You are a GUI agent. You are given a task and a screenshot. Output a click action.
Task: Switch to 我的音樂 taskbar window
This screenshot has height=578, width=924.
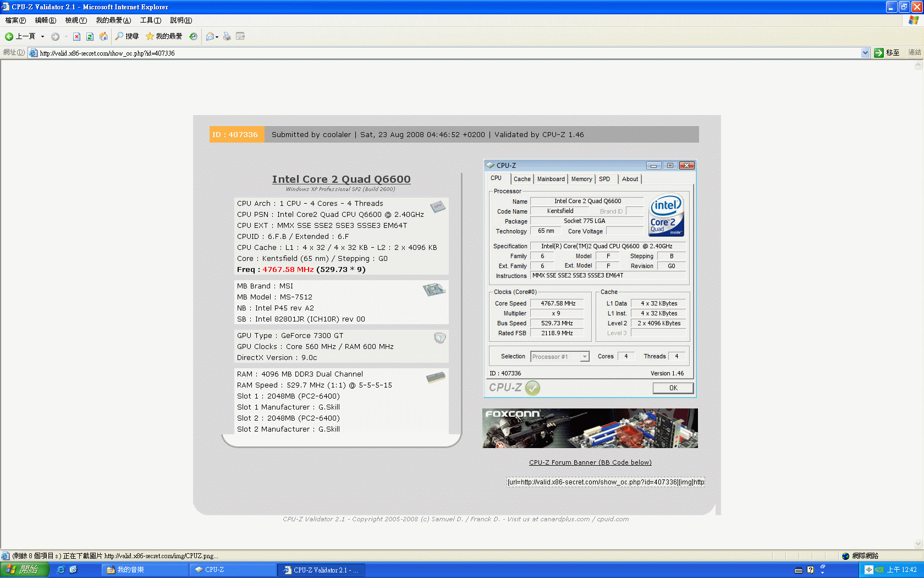[x=144, y=570]
